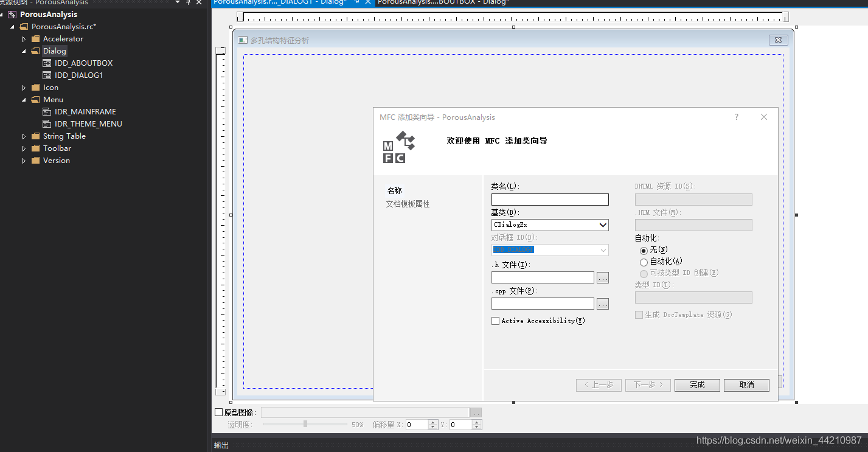Check the 生成 DocTemplate 资源 checkbox
This screenshot has width=868, height=452.
click(639, 315)
